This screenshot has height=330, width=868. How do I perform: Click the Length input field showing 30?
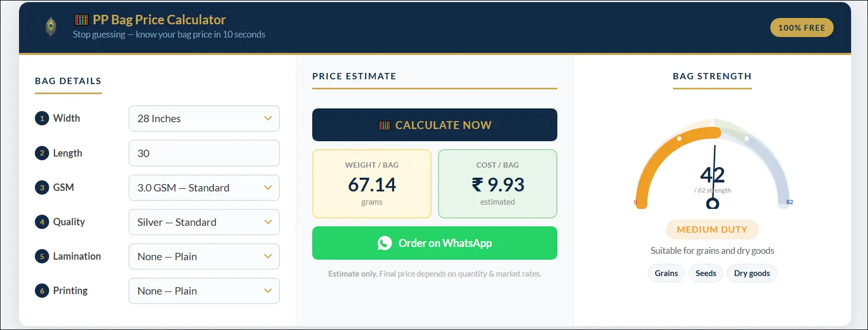click(x=204, y=153)
